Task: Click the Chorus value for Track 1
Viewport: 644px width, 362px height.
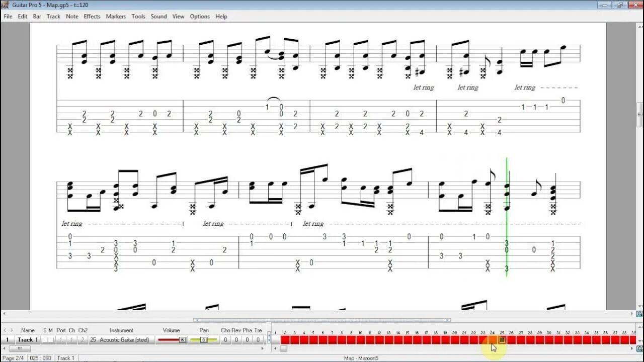Action: (x=225, y=340)
